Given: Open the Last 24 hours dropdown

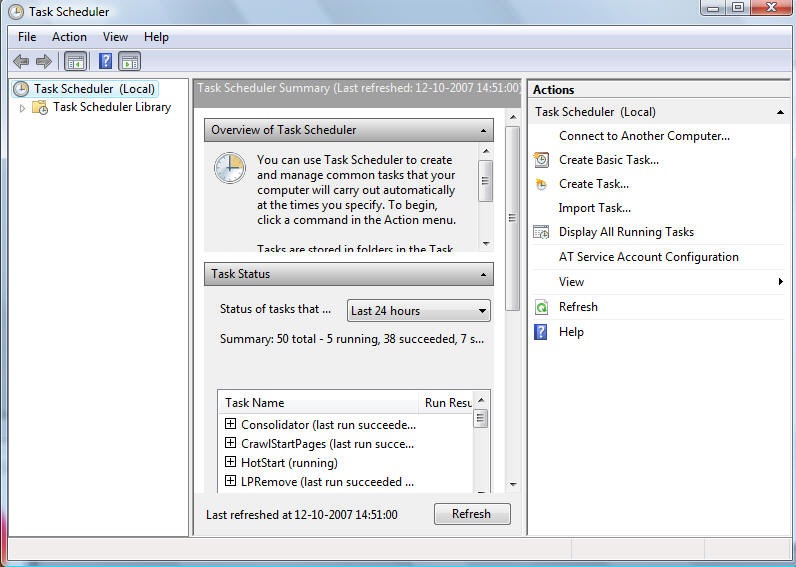Looking at the screenshot, I should coord(419,311).
